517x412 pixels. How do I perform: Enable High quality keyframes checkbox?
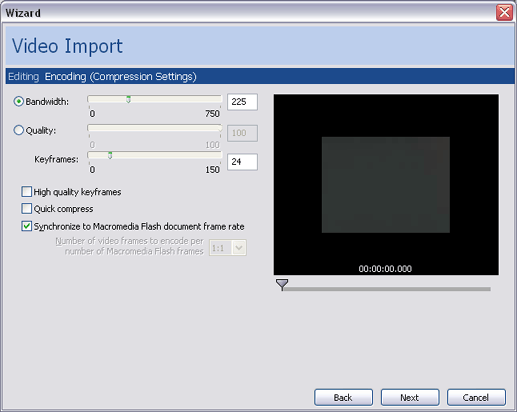click(x=26, y=192)
